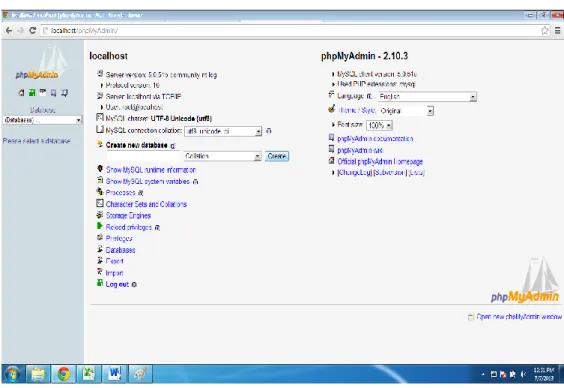Open the Databases link
This screenshot has width=564, height=388.
120,250
